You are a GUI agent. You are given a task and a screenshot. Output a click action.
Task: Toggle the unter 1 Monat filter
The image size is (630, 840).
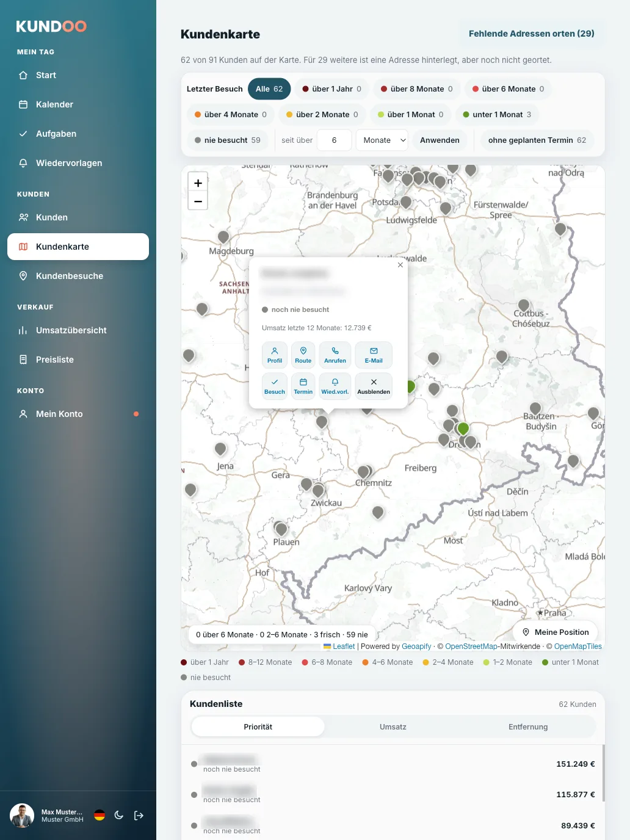pyautogui.click(x=497, y=115)
